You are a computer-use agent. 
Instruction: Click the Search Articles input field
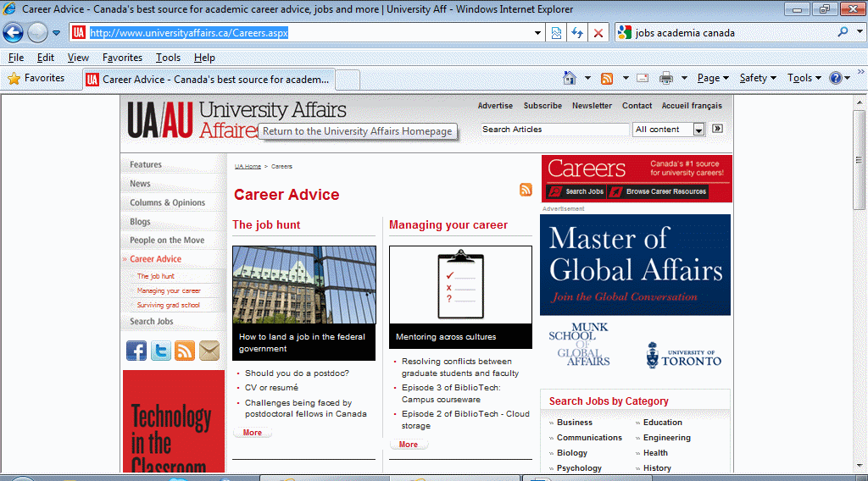554,130
